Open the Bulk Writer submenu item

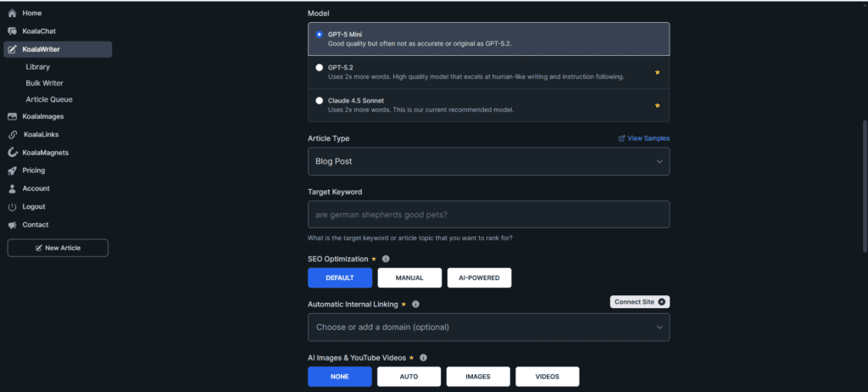pos(44,83)
